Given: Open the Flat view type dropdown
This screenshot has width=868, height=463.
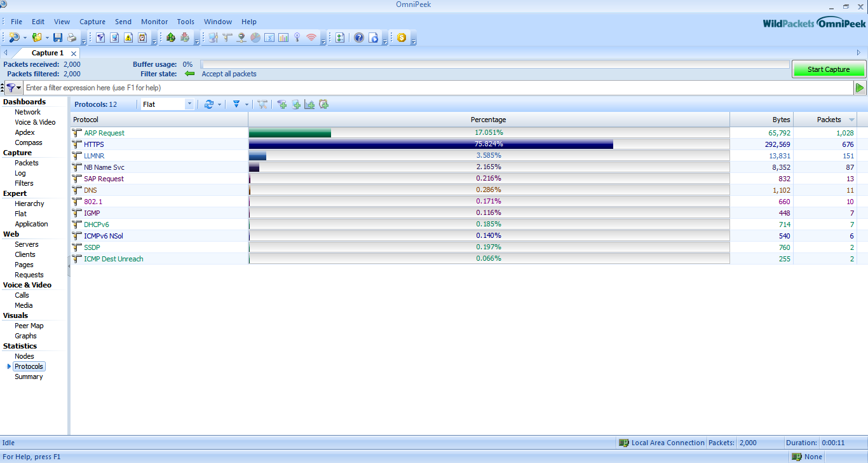Looking at the screenshot, I should point(189,104).
